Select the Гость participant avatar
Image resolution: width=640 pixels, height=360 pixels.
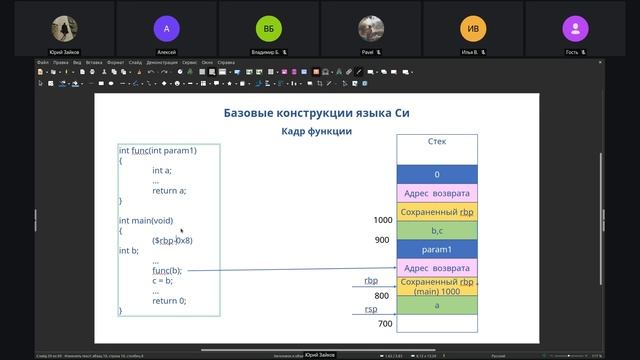point(576,29)
